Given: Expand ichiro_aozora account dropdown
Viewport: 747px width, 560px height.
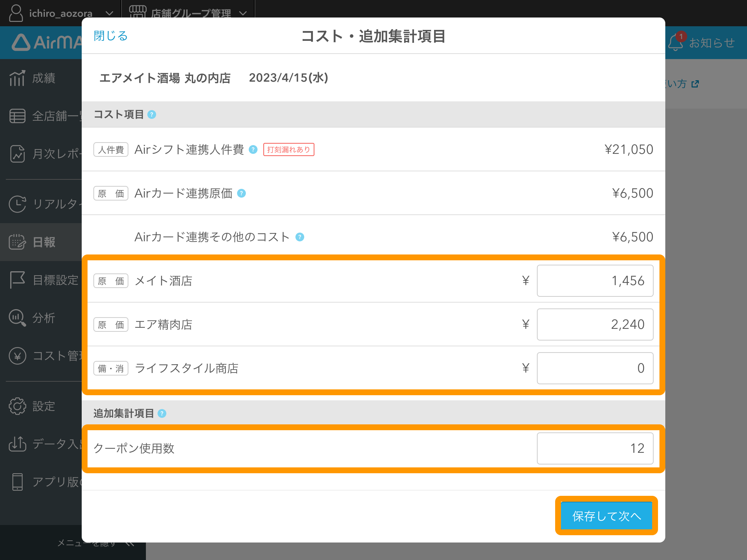Looking at the screenshot, I should [61, 13].
